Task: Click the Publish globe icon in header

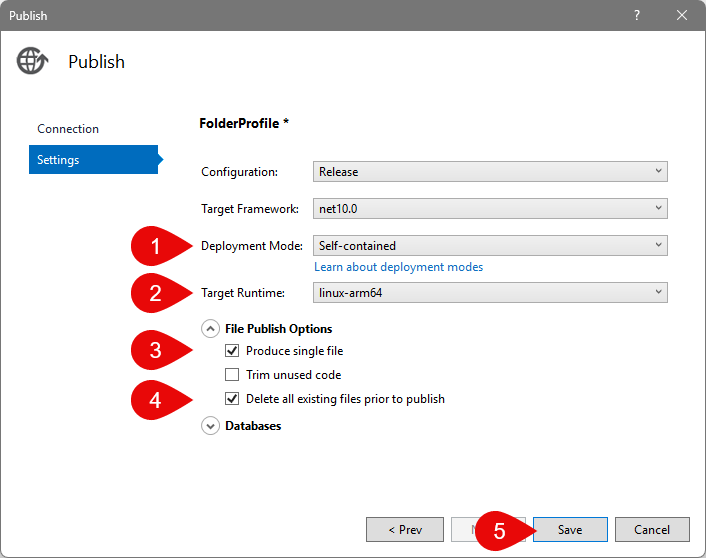Action: [32, 61]
